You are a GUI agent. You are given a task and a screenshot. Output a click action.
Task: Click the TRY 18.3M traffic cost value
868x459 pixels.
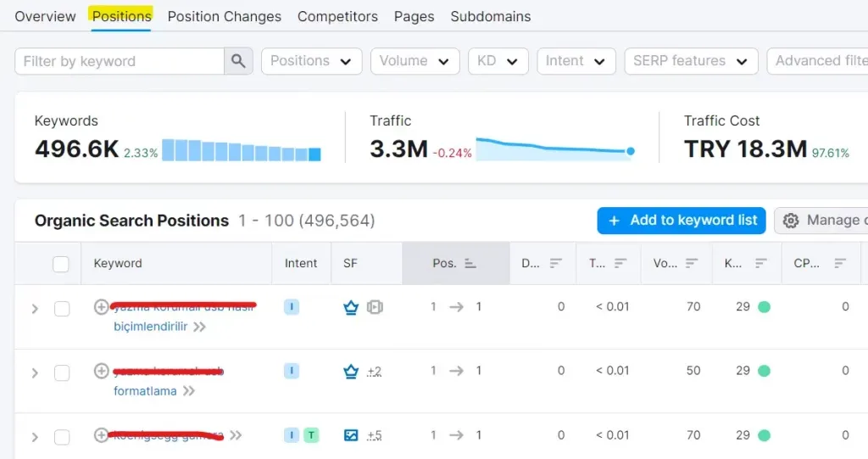(x=745, y=149)
